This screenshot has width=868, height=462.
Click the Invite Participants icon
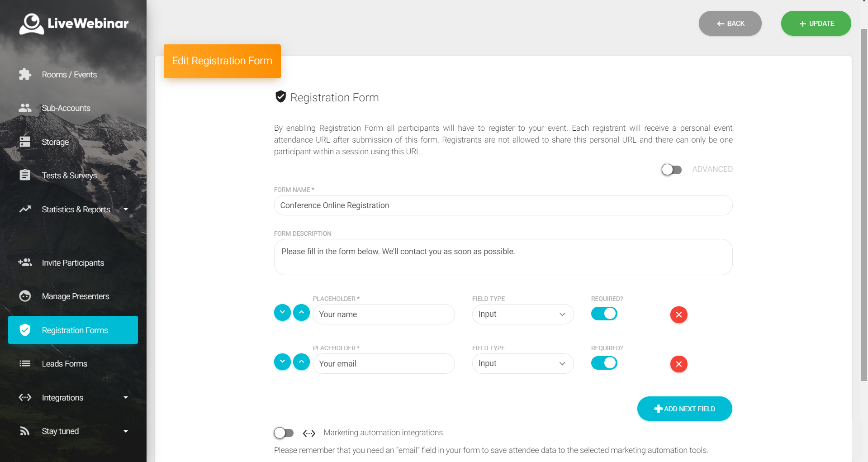[25, 262]
